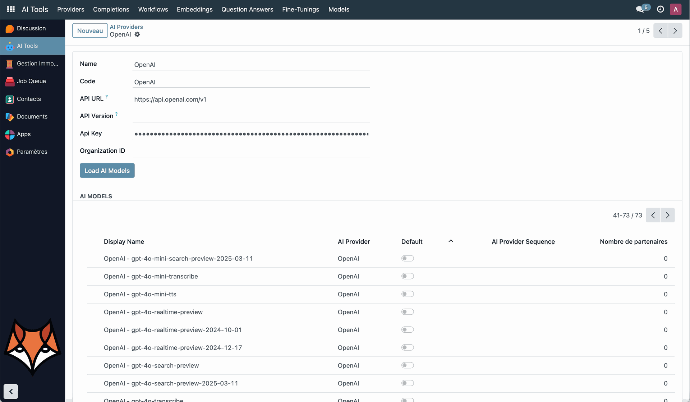Toggle default for gpt-4o-realtime-preview-2024-10-01
690x402 pixels.
click(x=407, y=329)
